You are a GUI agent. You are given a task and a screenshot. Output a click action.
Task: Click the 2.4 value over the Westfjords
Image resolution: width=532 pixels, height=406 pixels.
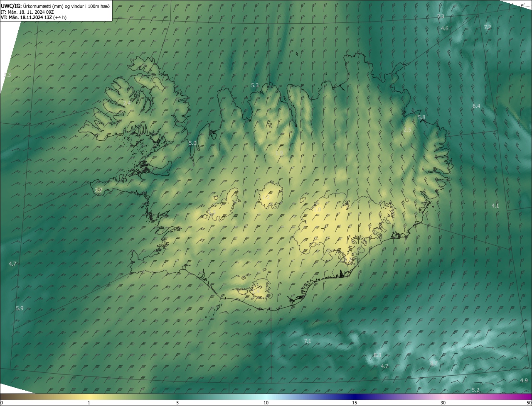coord(127,103)
